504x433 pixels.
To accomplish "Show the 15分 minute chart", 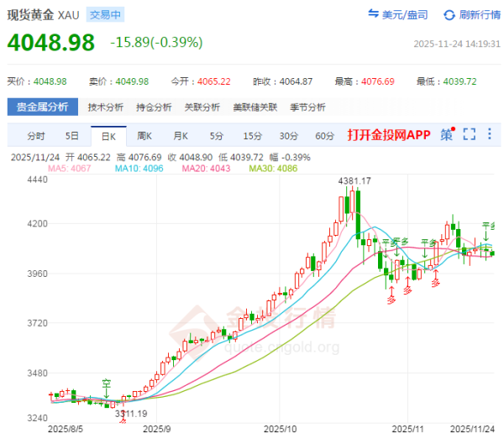I will 252,136.
